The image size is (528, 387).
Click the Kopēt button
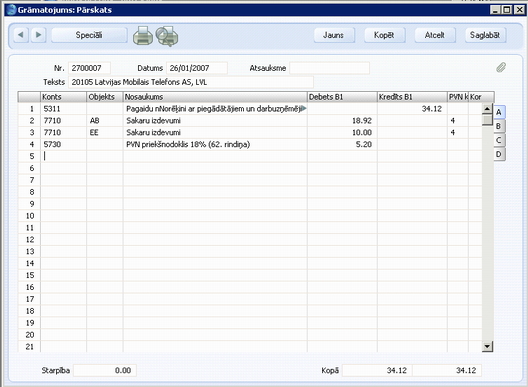coord(385,35)
